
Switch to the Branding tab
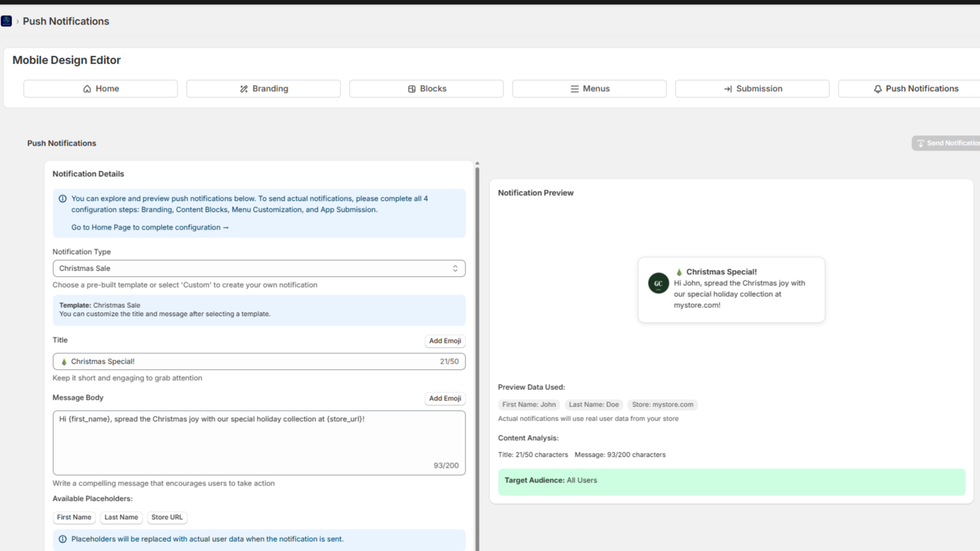263,89
